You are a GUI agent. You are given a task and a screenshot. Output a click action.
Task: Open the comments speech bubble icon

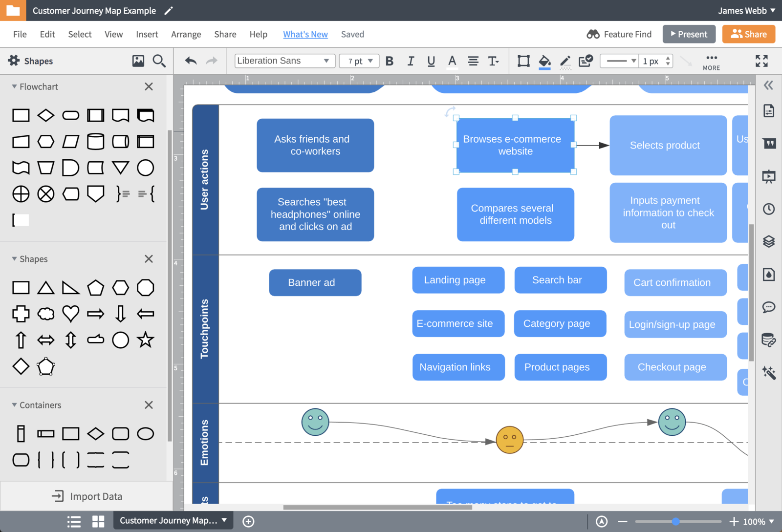click(769, 307)
